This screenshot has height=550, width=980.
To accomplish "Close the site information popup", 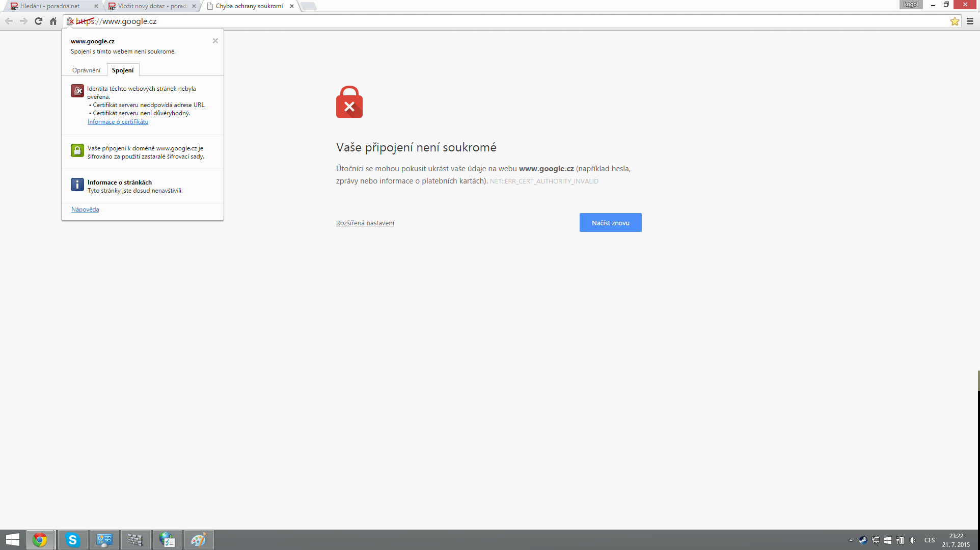I will [215, 41].
